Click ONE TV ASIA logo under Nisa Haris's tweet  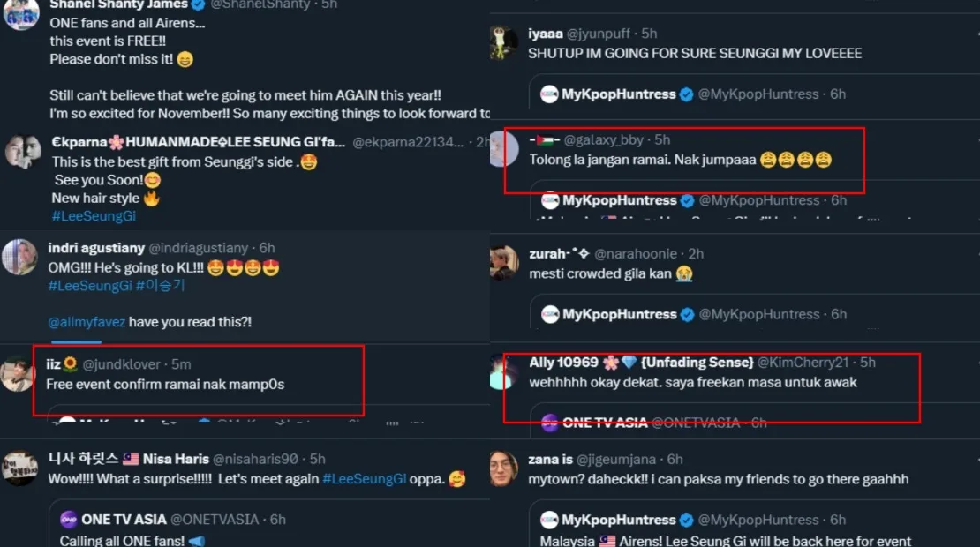[x=69, y=519]
